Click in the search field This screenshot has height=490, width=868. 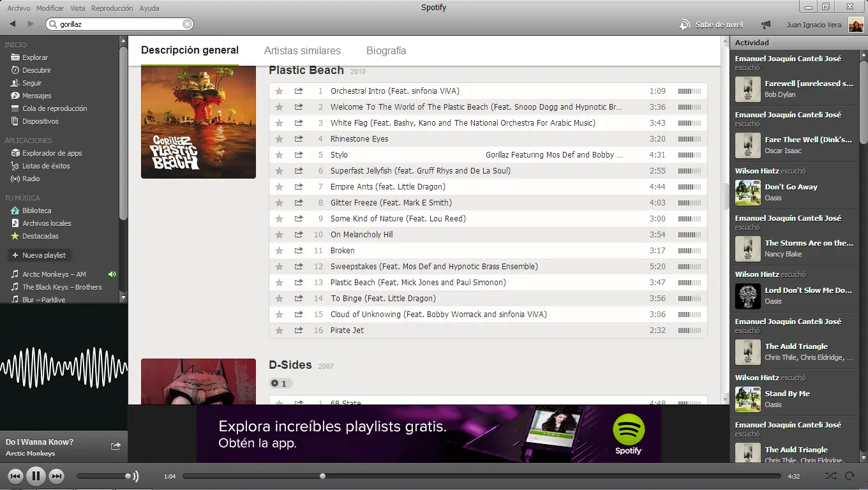119,24
